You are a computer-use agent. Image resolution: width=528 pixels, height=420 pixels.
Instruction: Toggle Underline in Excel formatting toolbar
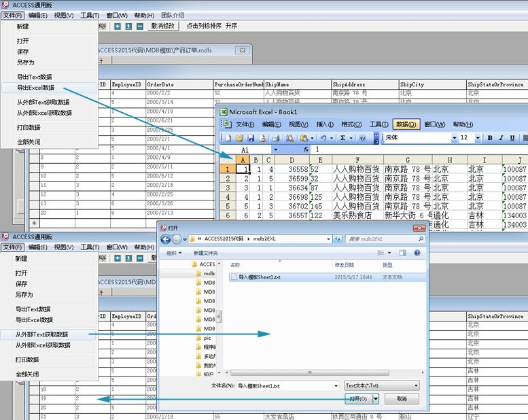pos(512,138)
